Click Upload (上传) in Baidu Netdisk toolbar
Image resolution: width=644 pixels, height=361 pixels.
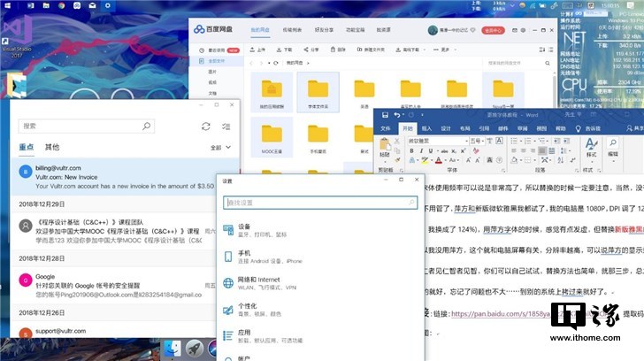tap(257, 50)
